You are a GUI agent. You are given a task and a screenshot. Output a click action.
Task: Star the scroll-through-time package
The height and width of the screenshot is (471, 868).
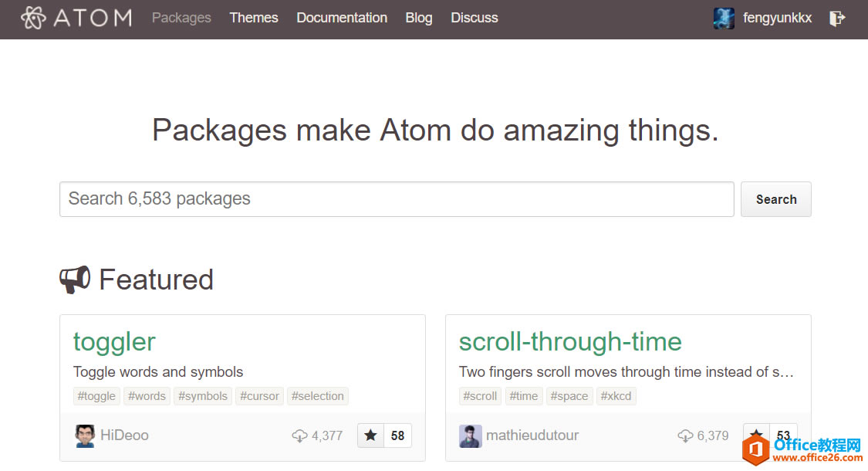[756, 435]
